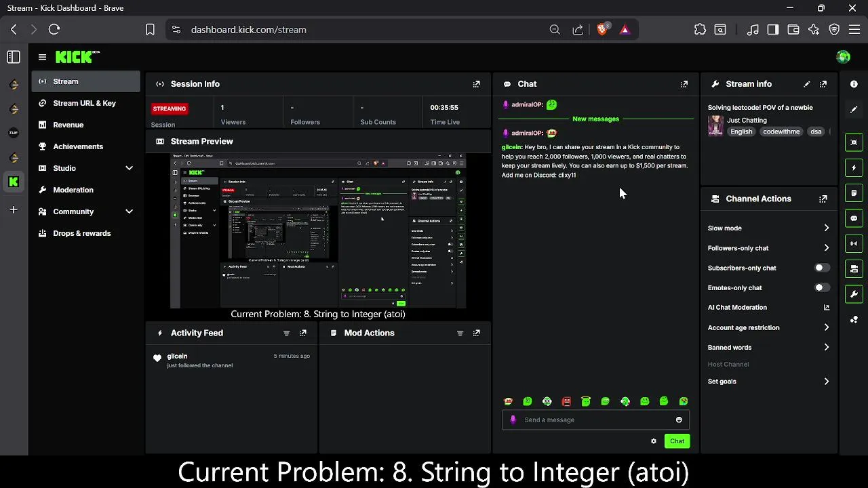The height and width of the screenshot is (488, 868).
Task: Click gilcein in the Activity Feed
Action: (177, 356)
